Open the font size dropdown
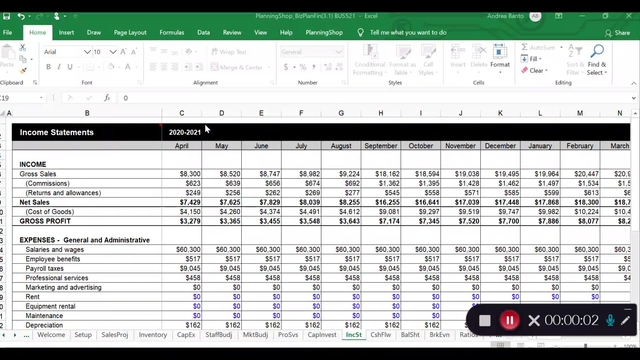The height and width of the screenshot is (360, 640). 113,52
